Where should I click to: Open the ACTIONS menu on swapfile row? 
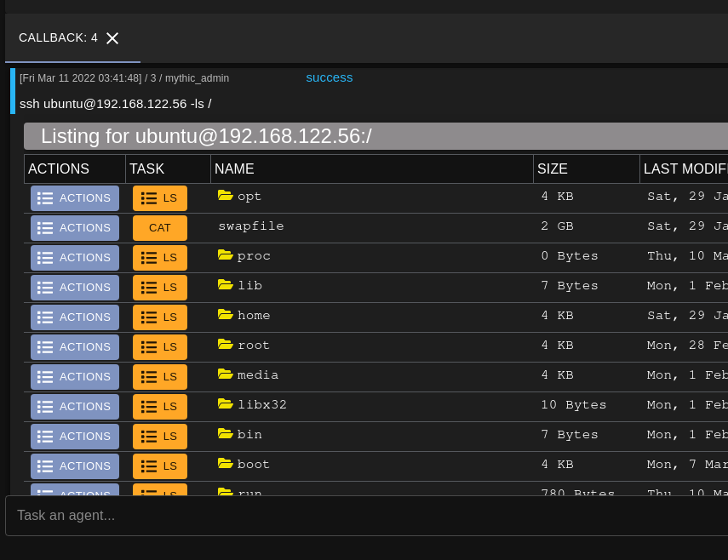click(74, 227)
